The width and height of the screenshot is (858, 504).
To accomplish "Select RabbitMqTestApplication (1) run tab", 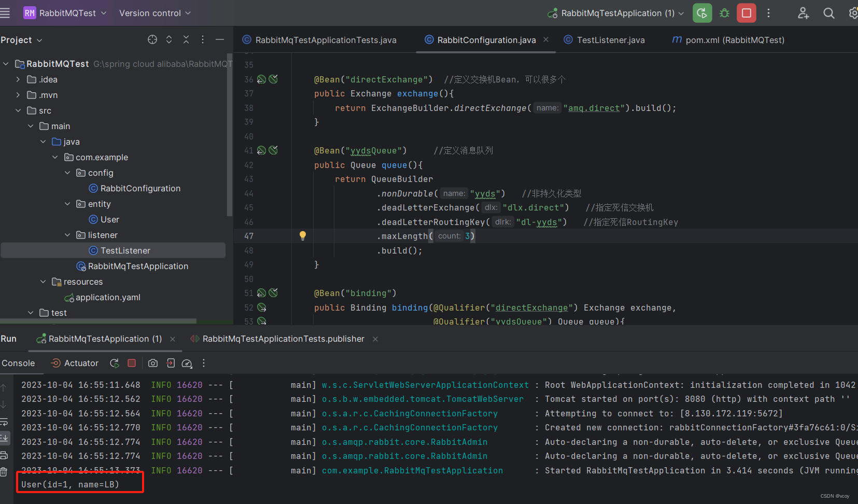I will click(x=99, y=339).
